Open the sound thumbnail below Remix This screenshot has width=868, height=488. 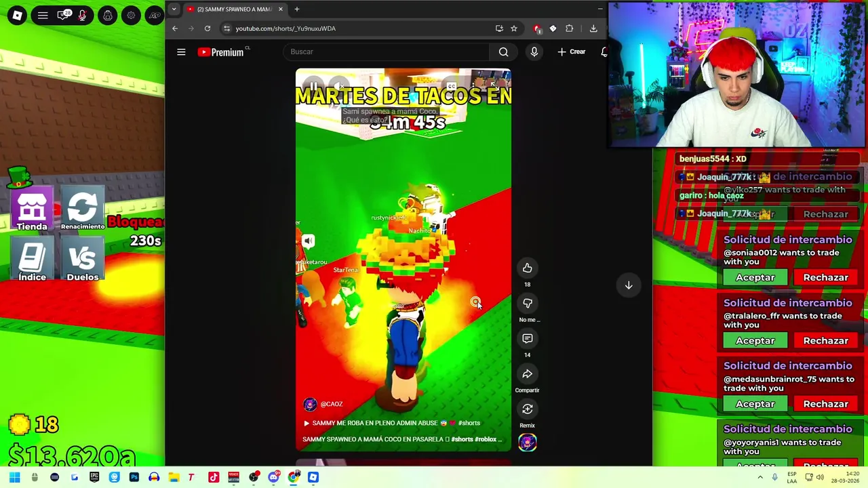tap(528, 443)
